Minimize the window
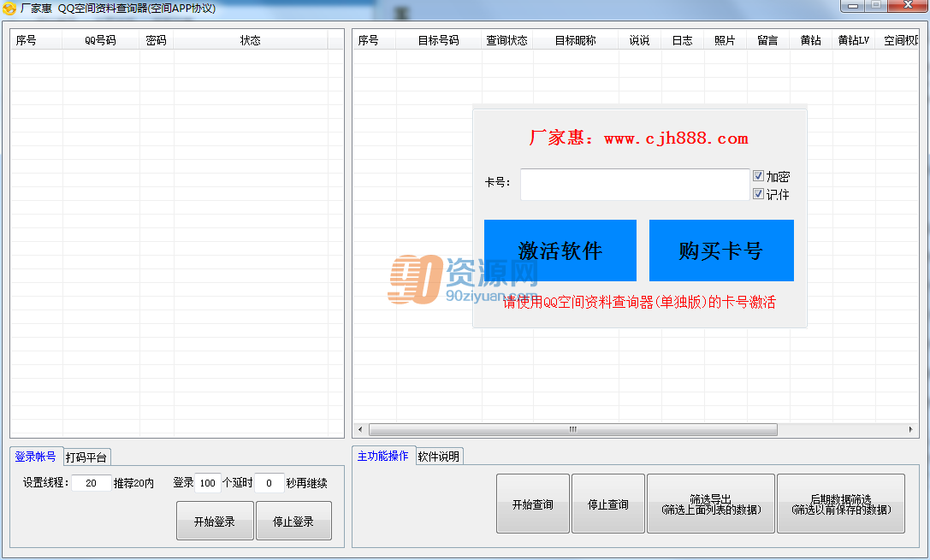Viewport: 930px width, 560px height. tap(853, 6)
